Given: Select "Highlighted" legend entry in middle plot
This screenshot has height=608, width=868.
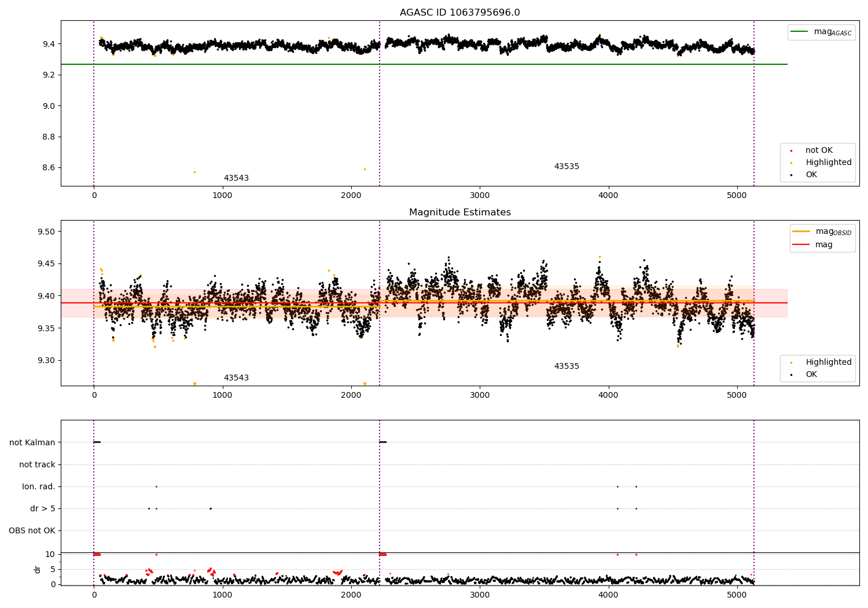Looking at the screenshot, I should click(820, 362).
